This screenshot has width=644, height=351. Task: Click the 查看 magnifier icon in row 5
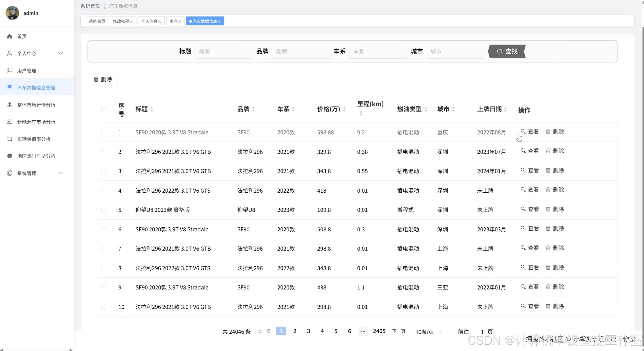[x=523, y=209]
